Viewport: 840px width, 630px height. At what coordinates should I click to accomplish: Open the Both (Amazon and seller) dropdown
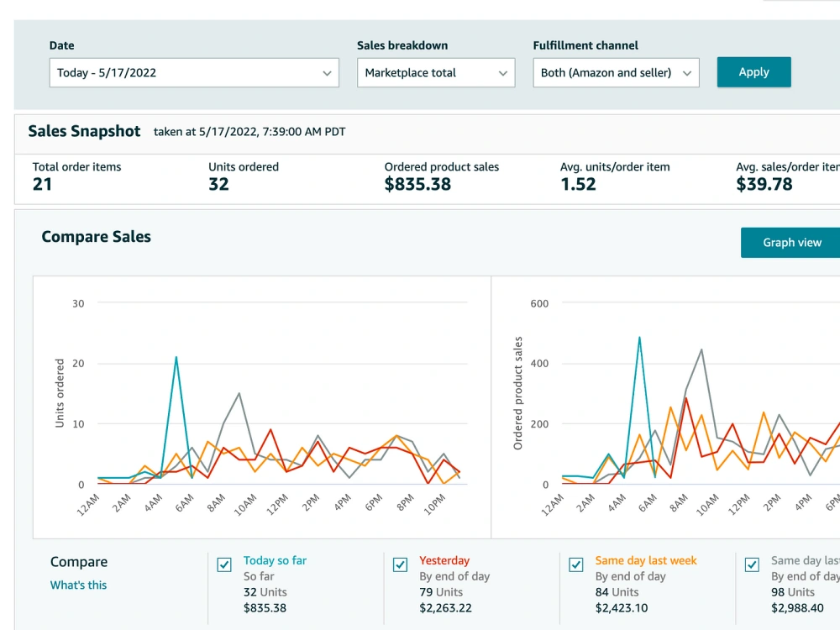(616, 73)
